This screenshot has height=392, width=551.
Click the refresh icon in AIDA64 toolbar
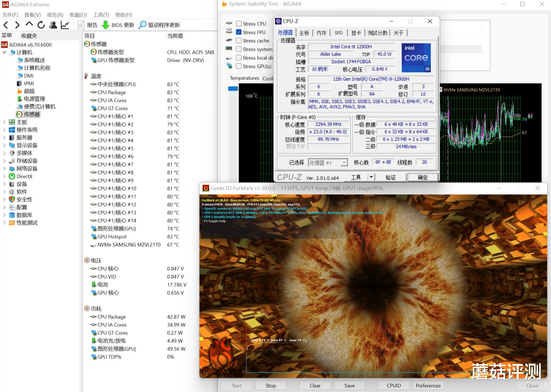pos(41,25)
